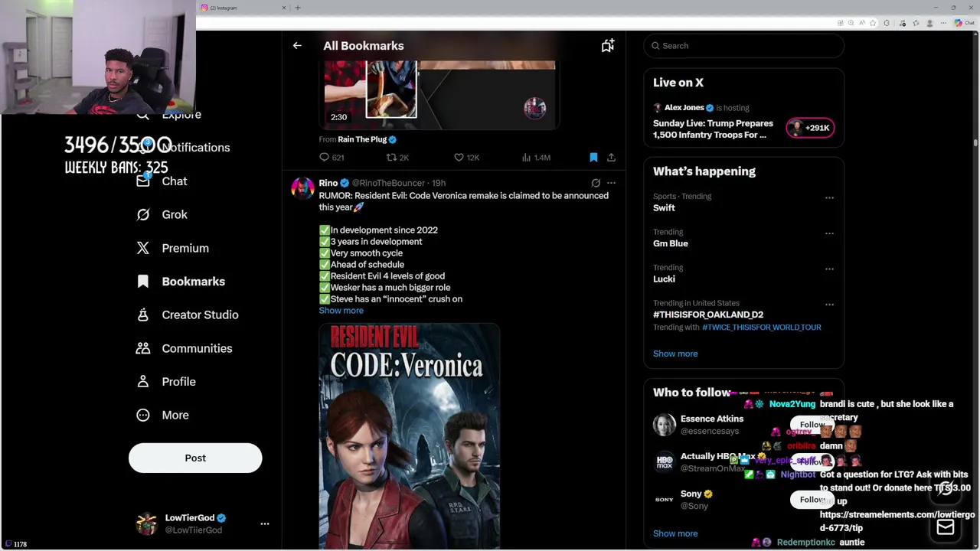Join the +291K live listeners button
The image size is (980, 551).
[810, 129]
